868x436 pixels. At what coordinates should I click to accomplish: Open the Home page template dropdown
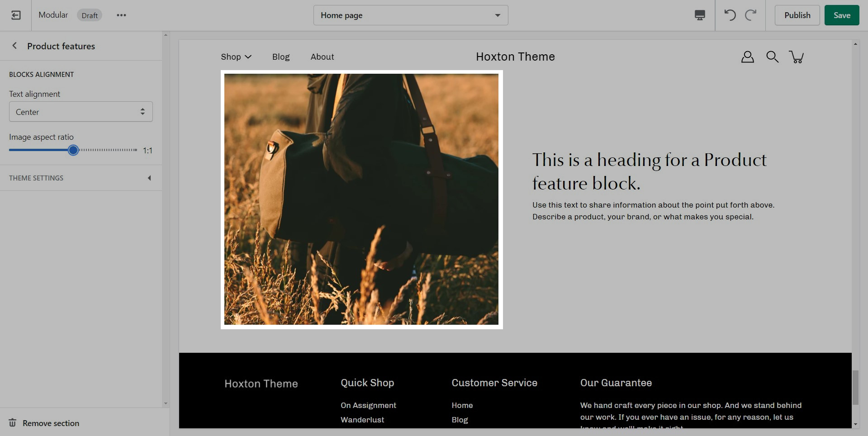click(410, 15)
